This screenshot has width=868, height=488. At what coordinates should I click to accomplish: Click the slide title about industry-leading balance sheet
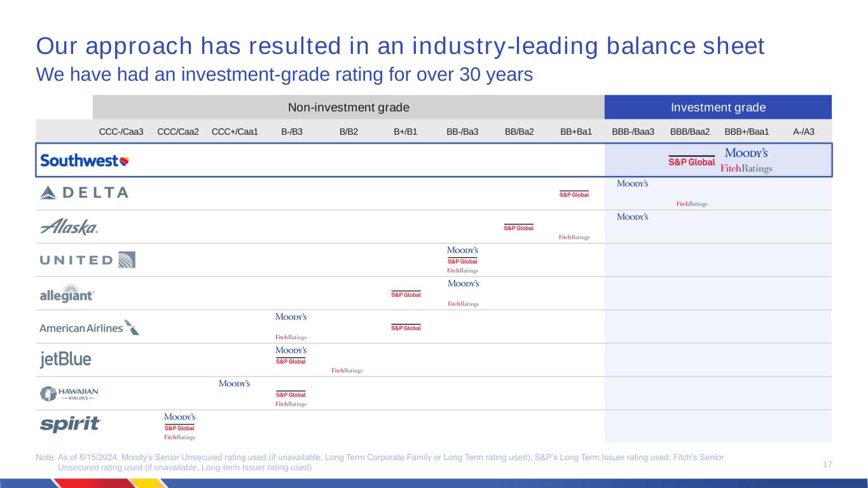[x=401, y=46]
